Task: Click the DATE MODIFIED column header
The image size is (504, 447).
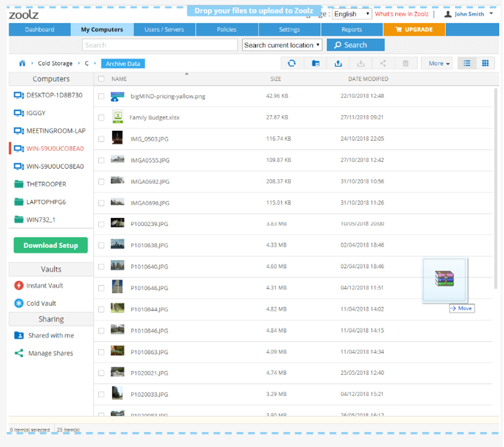Action: (x=368, y=79)
